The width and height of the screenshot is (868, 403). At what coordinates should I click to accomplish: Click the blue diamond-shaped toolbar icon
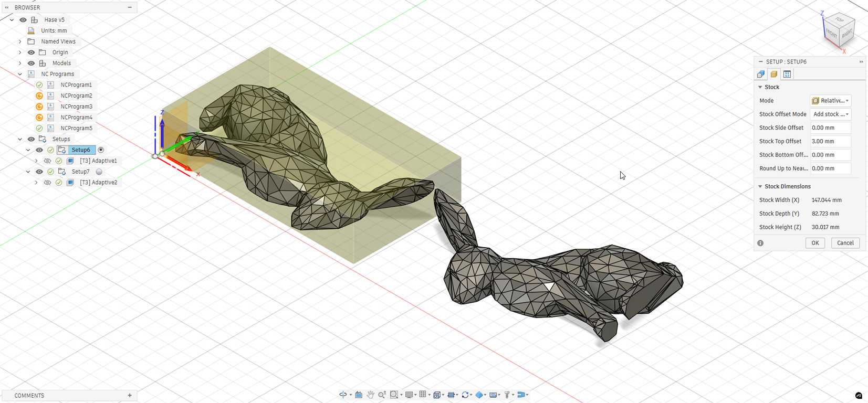(x=479, y=395)
